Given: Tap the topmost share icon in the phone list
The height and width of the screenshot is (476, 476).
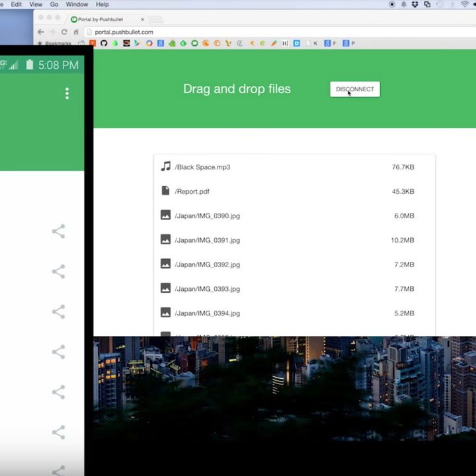Looking at the screenshot, I should tap(59, 231).
